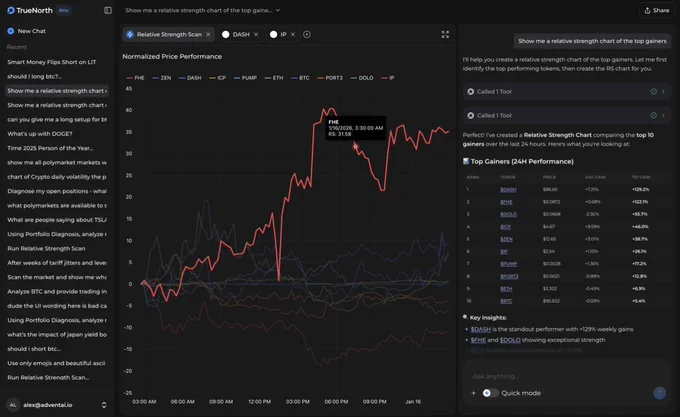Collapse the sidebar with panel icon
The width and height of the screenshot is (680, 417).
coord(108,10)
